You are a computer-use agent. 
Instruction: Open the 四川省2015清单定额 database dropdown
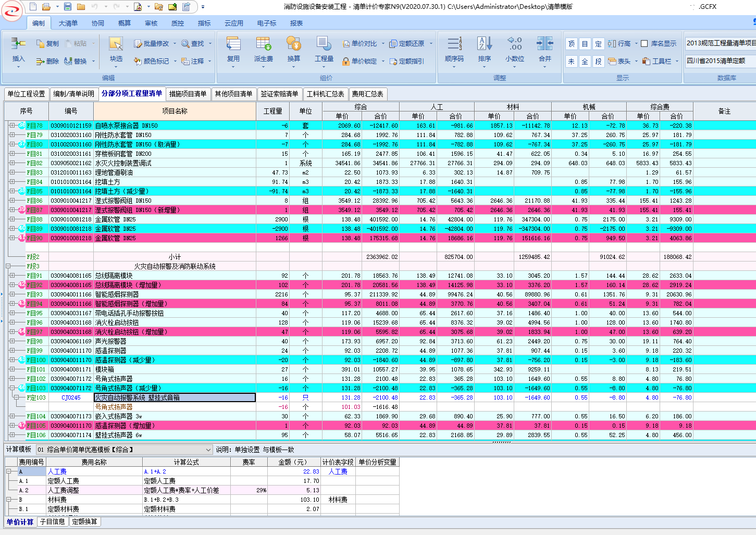[x=720, y=60]
